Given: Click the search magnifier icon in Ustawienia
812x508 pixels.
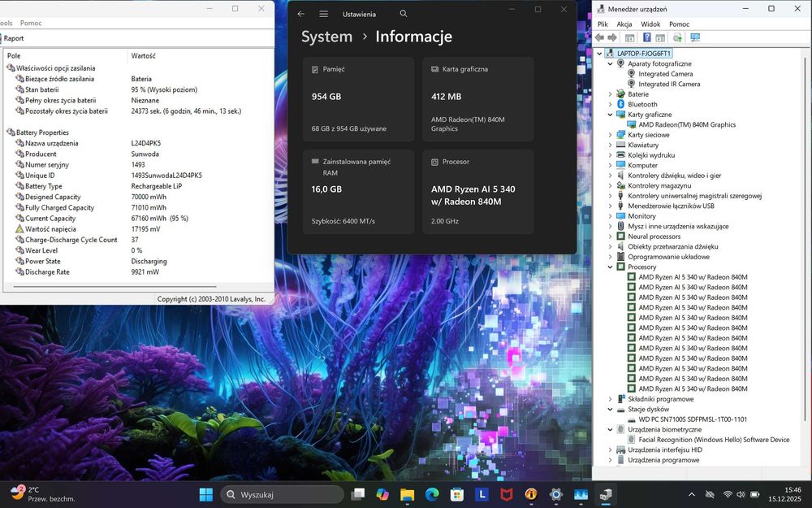Looking at the screenshot, I should (404, 14).
